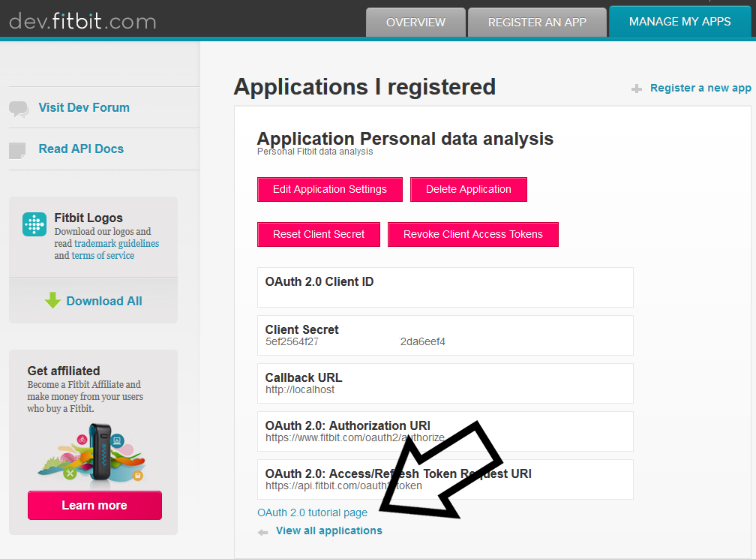
Task: Select the Manage My Apps tab
Action: point(679,21)
